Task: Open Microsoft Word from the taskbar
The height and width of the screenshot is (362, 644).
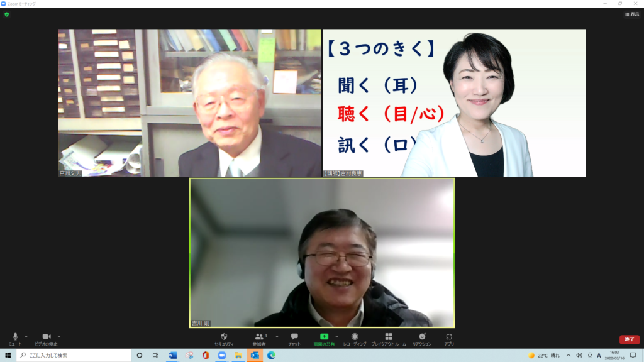Action: [172, 355]
